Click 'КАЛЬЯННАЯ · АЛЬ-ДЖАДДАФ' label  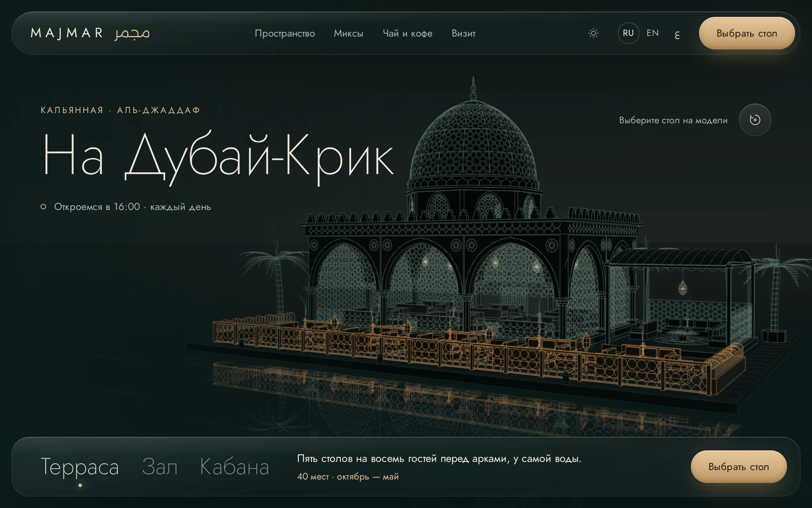(x=120, y=110)
